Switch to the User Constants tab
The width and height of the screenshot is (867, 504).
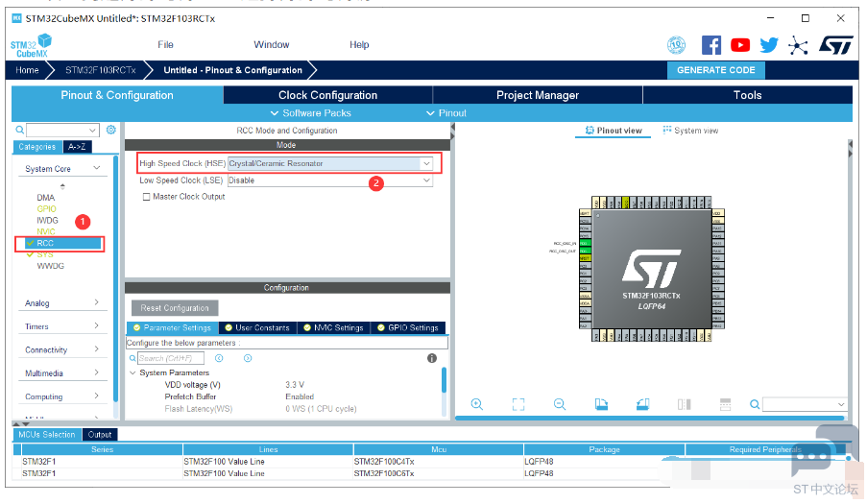257,327
